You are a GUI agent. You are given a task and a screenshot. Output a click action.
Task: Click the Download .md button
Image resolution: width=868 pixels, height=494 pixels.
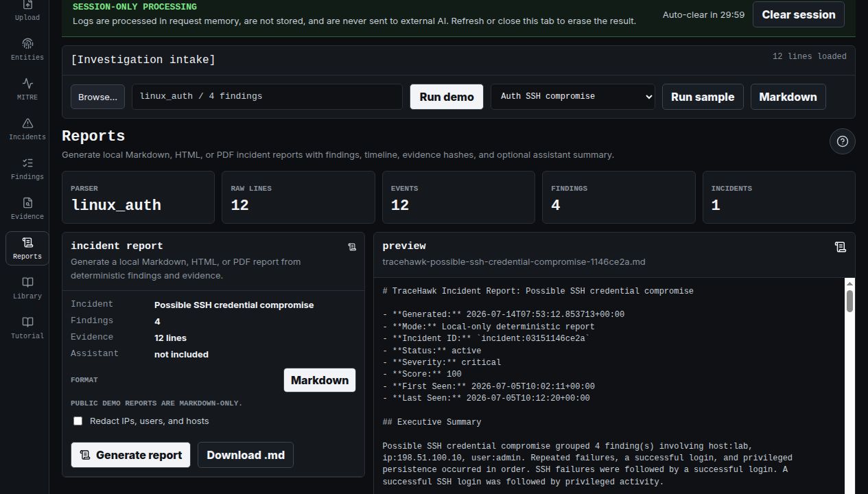coord(246,455)
